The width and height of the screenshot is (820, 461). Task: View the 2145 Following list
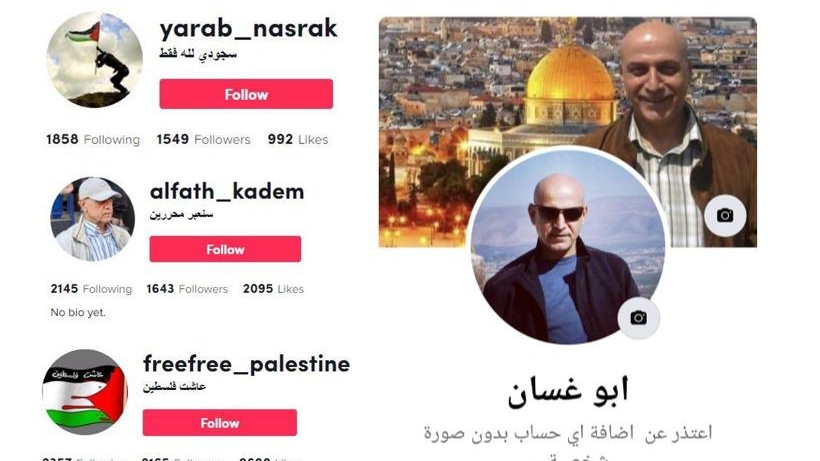tap(91, 289)
